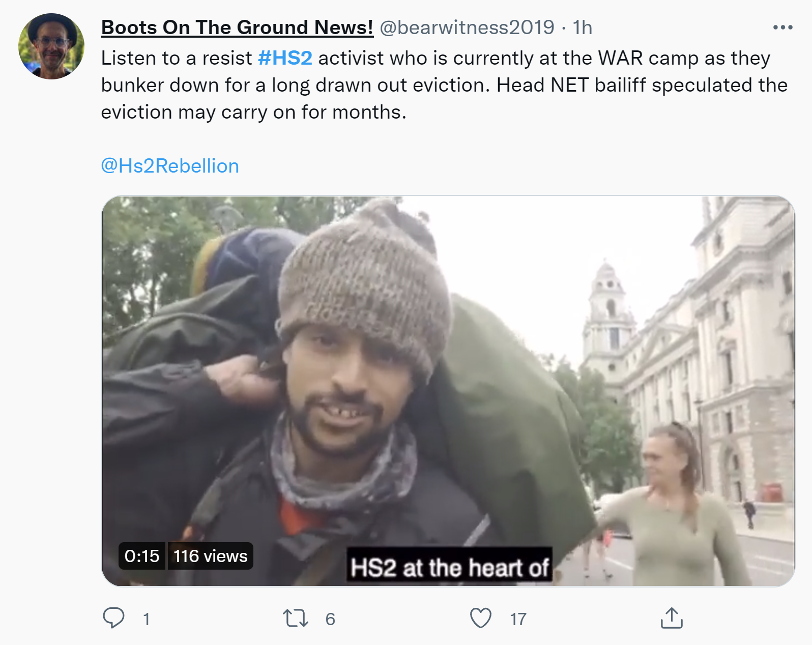Screen dimensions: 812x645
Task: Click the like count 17
Action: tap(518, 619)
